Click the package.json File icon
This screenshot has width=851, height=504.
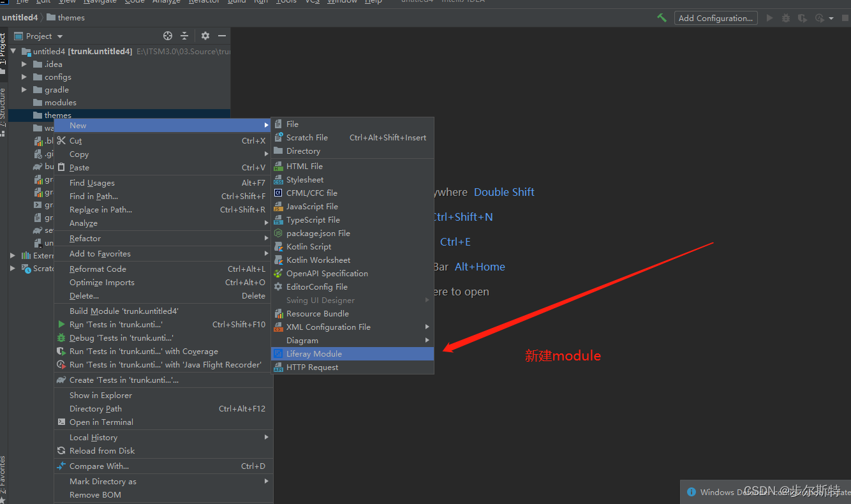tap(278, 233)
